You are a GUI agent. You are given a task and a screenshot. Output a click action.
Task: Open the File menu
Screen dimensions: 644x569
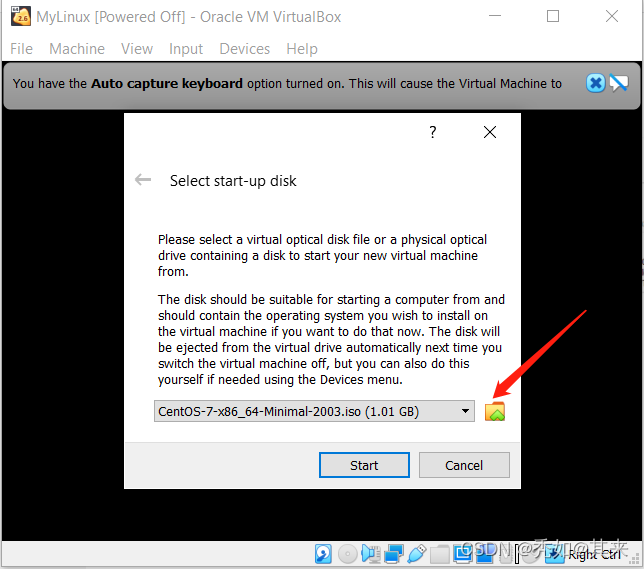point(21,49)
